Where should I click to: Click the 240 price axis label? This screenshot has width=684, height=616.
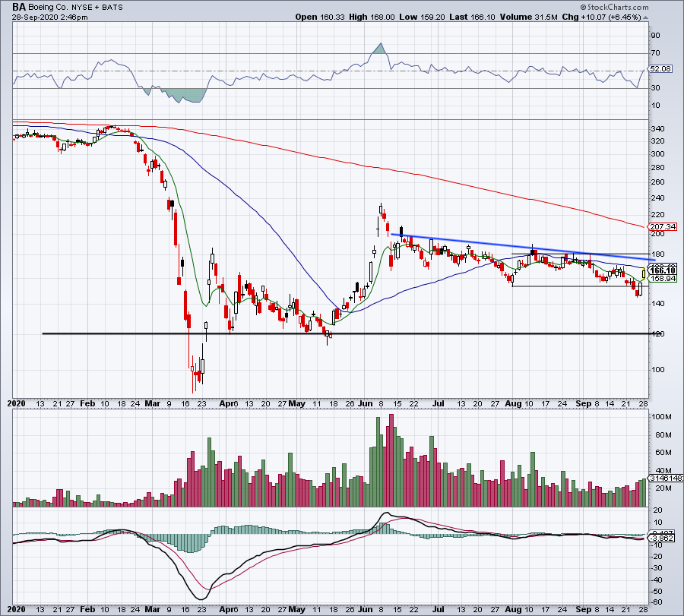pyautogui.click(x=658, y=198)
